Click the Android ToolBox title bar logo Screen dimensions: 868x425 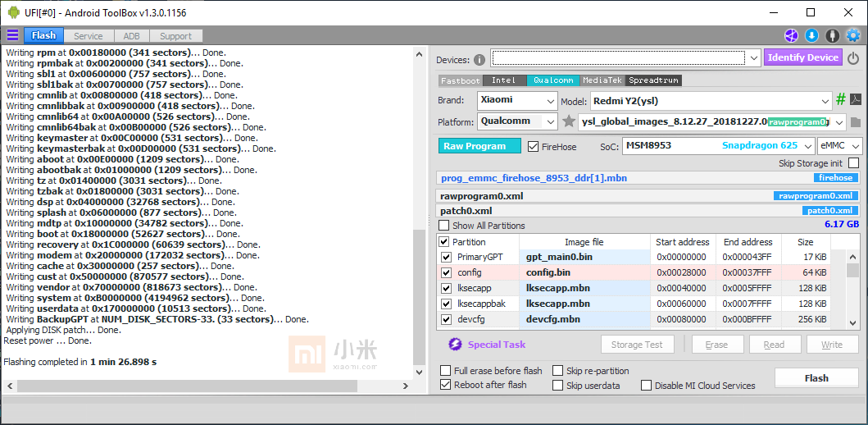click(13, 12)
